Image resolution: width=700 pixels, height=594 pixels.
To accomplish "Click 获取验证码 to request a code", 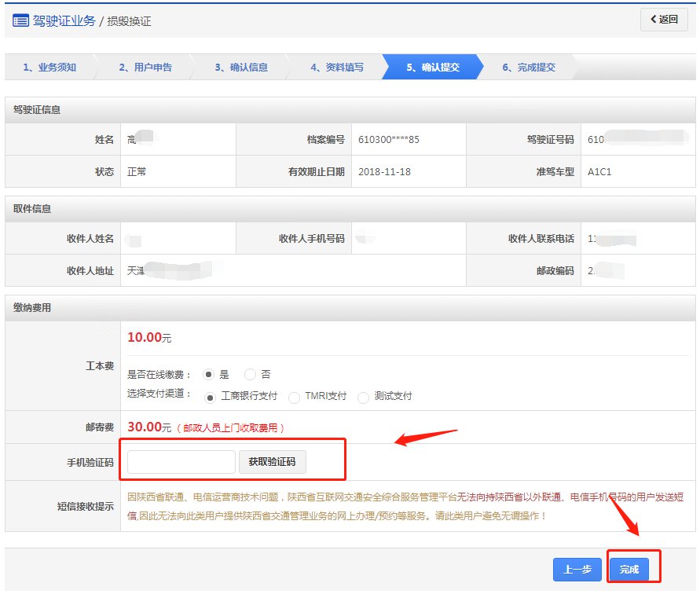I will (272, 462).
